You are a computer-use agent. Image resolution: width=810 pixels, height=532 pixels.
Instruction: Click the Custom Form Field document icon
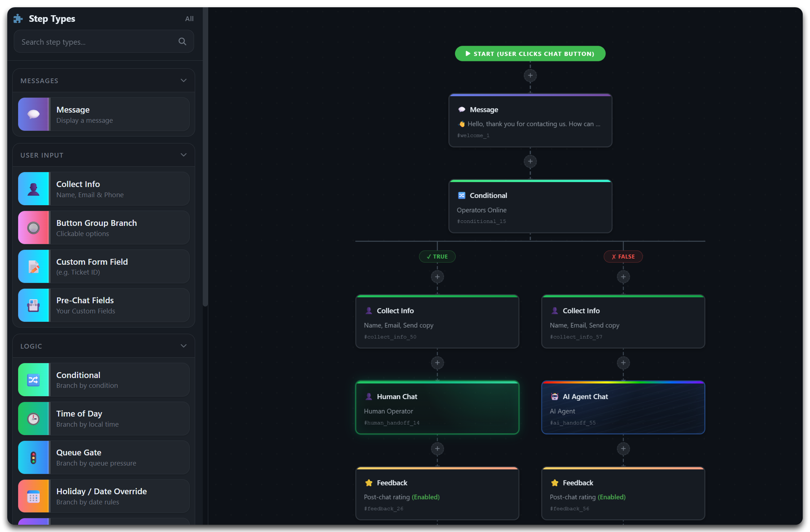[x=33, y=266]
